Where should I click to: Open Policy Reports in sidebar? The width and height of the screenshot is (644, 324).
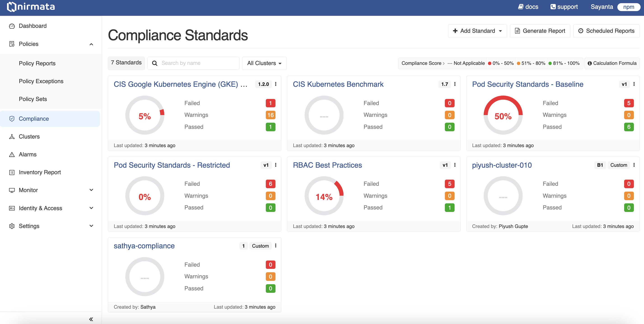coord(37,63)
